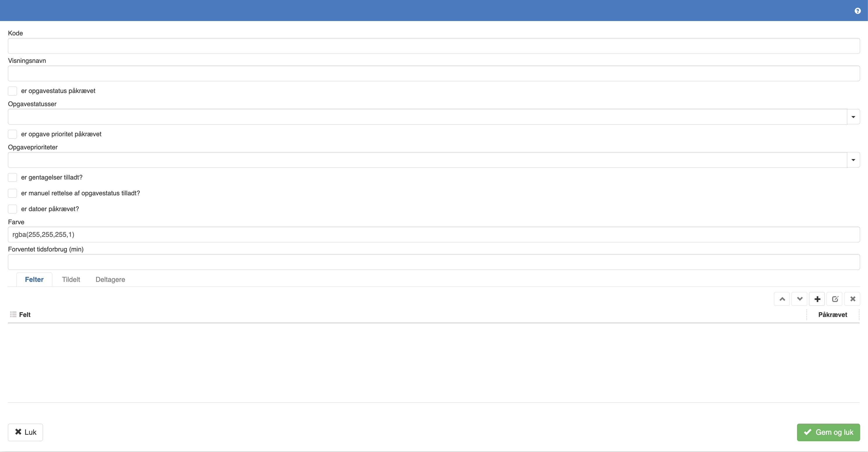This screenshot has width=868, height=452.
Task: Edit selected field with pencil icon
Action: point(835,299)
